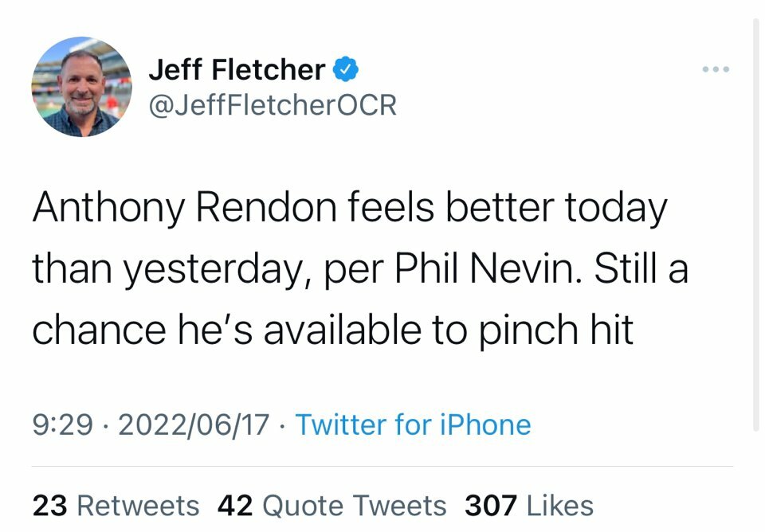Screen dimensions: 765x532
Task: Open the three-dot more options menu
Action: pos(716,70)
